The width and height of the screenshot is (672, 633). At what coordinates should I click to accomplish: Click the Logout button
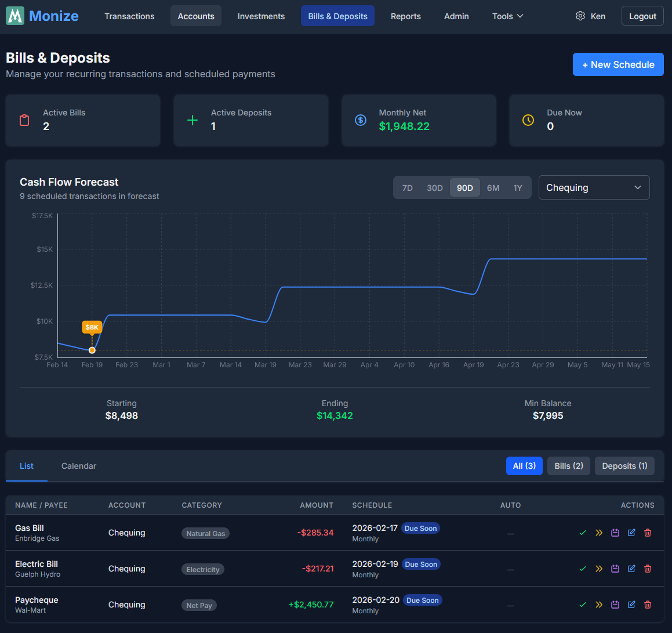[642, 16]
